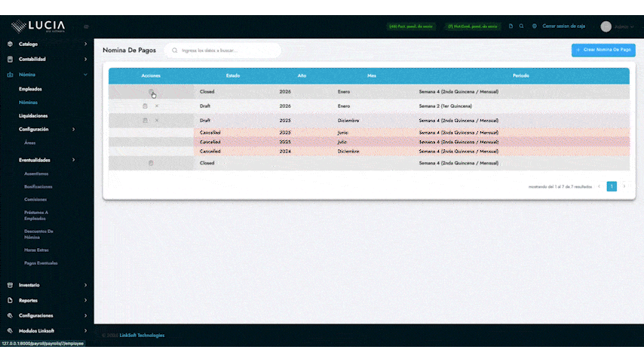
Task: Click the globe icon in the top bar
Action: [535, 26]
